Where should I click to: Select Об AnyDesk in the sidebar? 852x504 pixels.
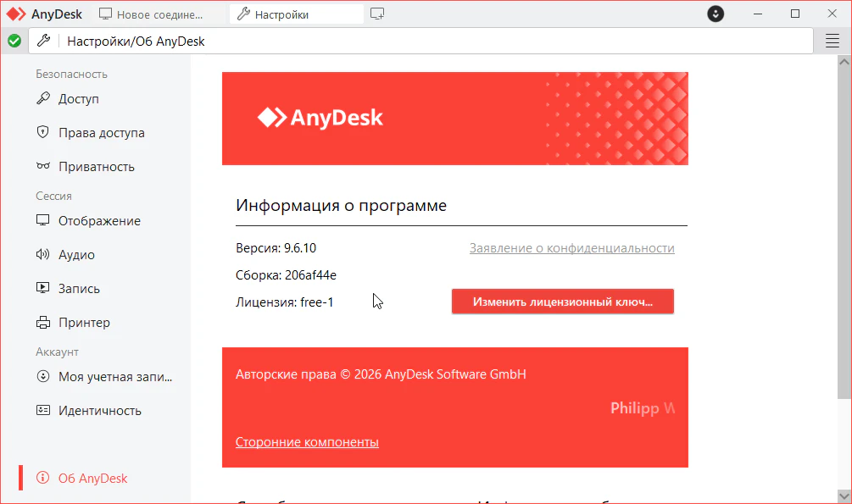92,479
